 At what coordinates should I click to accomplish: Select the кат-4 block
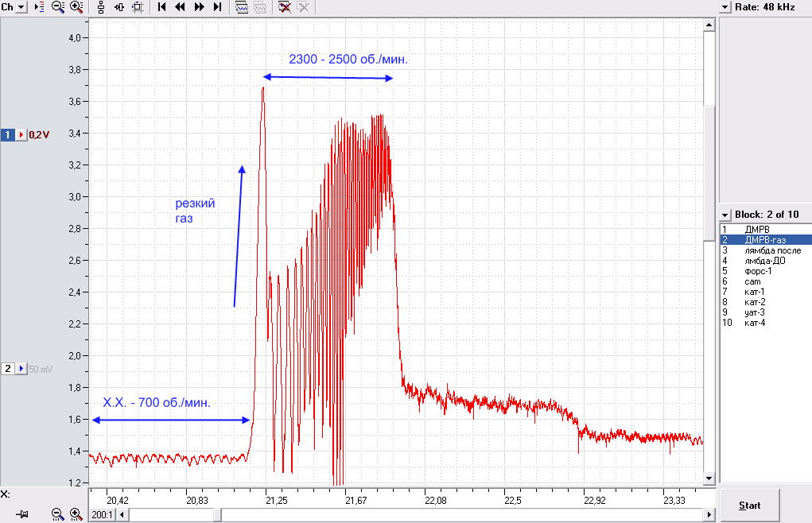tap(765, 323)
